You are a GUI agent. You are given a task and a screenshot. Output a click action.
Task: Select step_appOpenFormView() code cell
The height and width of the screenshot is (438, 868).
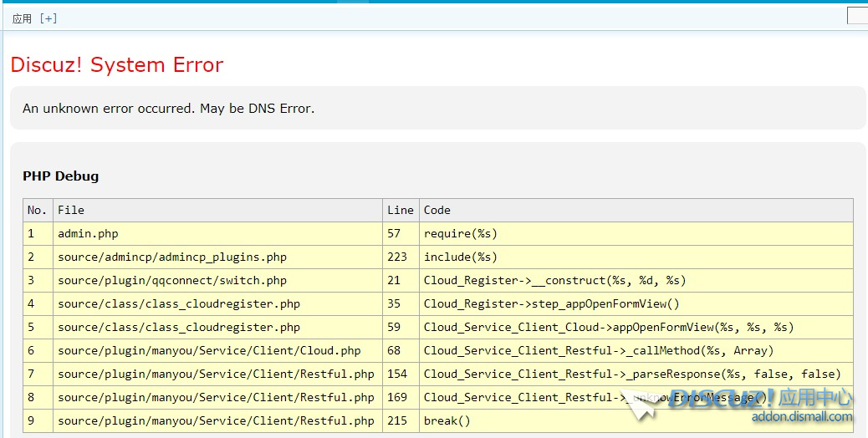636,303
